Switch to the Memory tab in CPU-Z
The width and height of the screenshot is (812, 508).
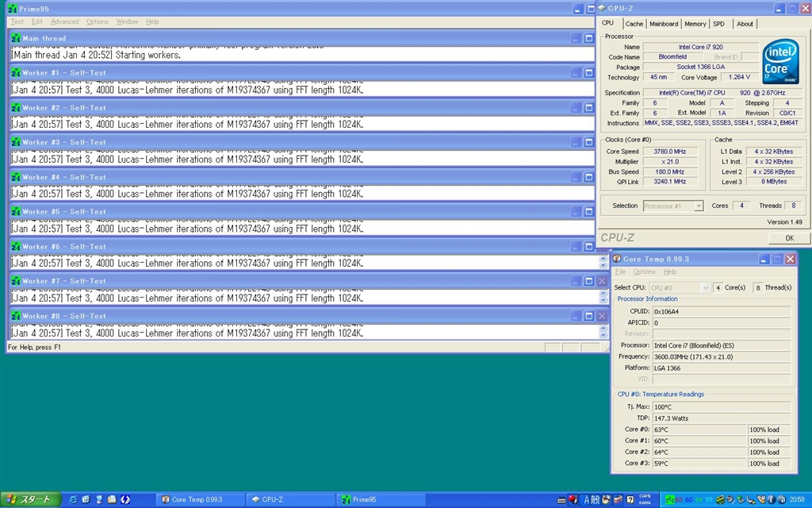695,24
